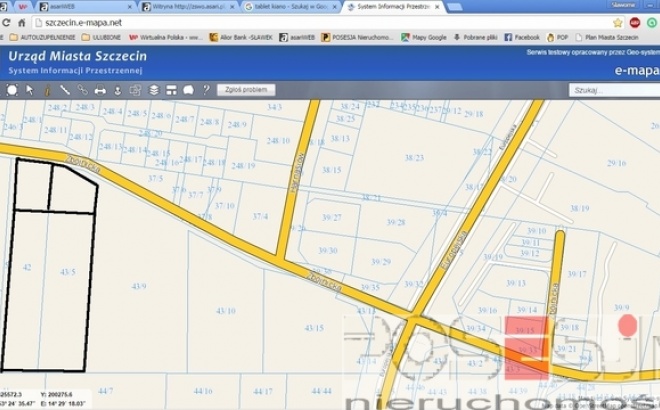Select the System Informacji Przestrzennej tab
This screenshot has height=410, width=660.
[x=395, y=7]
